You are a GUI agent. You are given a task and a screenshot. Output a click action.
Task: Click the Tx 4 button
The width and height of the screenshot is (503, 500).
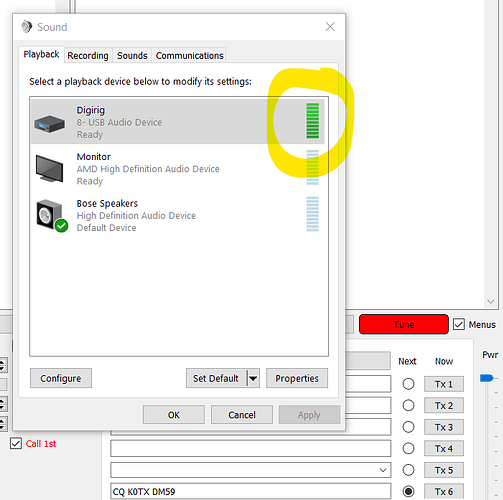444,448
